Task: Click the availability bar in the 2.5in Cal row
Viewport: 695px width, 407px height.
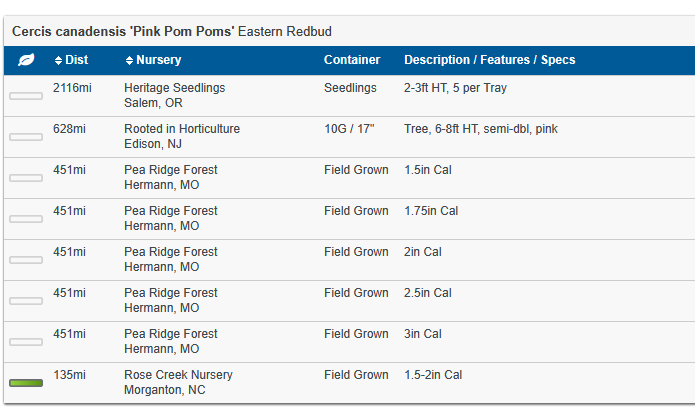Action: click(26, 301)
